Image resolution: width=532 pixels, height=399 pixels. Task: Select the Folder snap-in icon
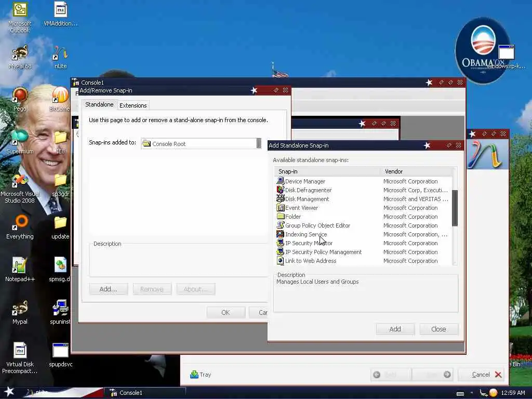[x=280, y=217]
